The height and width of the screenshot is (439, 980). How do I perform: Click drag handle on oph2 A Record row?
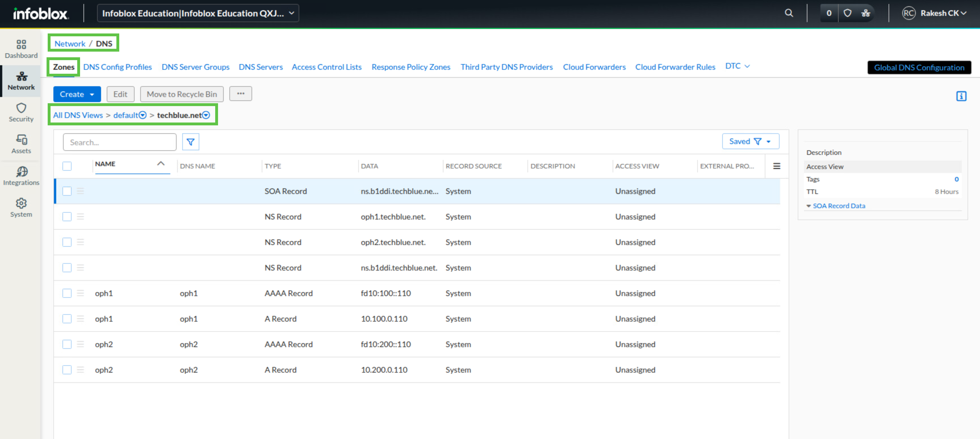point(80,370)
